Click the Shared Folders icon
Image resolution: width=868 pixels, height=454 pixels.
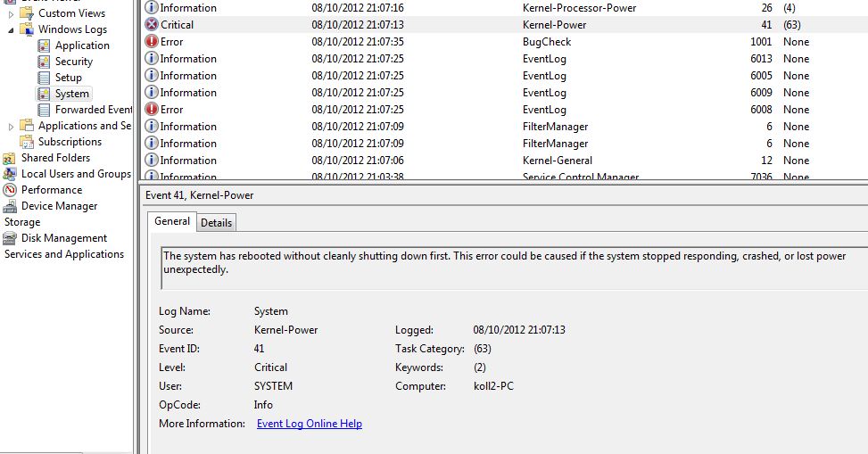[10, 158]
